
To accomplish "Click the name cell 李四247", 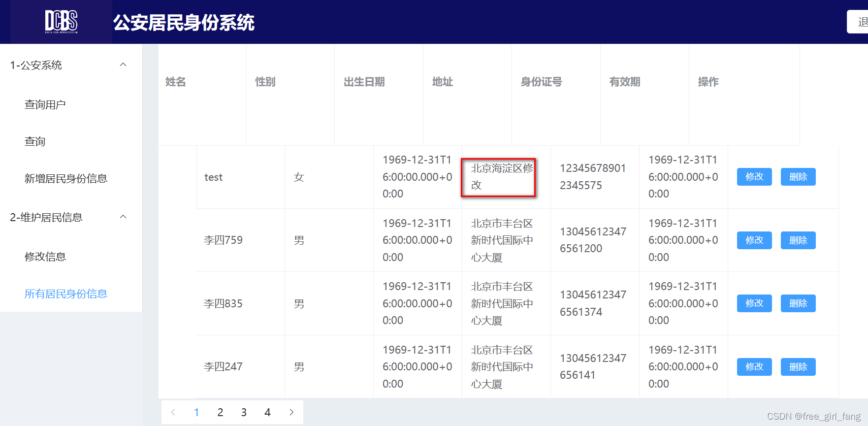I will click(224, 367).
